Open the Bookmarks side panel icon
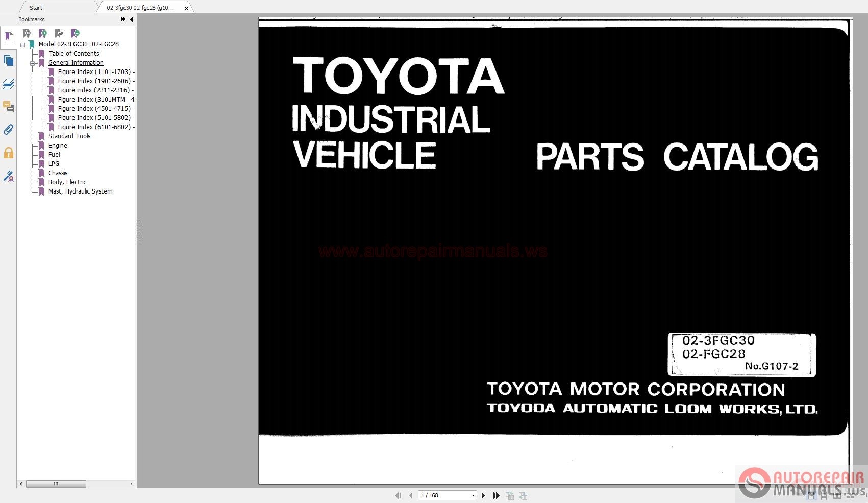 9,38
